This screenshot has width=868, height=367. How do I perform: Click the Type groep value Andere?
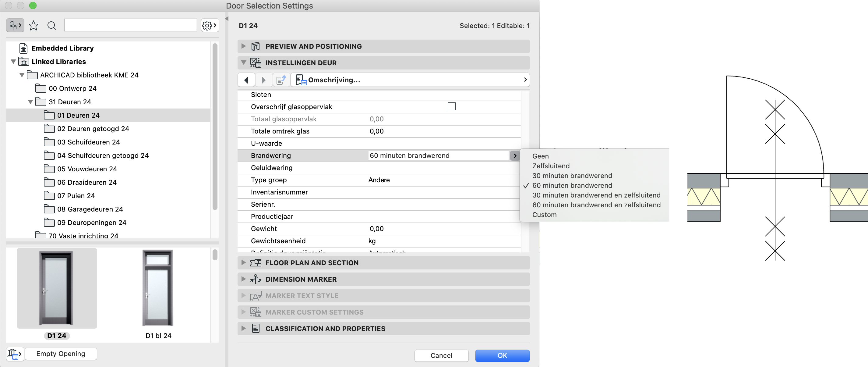[379, 180]
